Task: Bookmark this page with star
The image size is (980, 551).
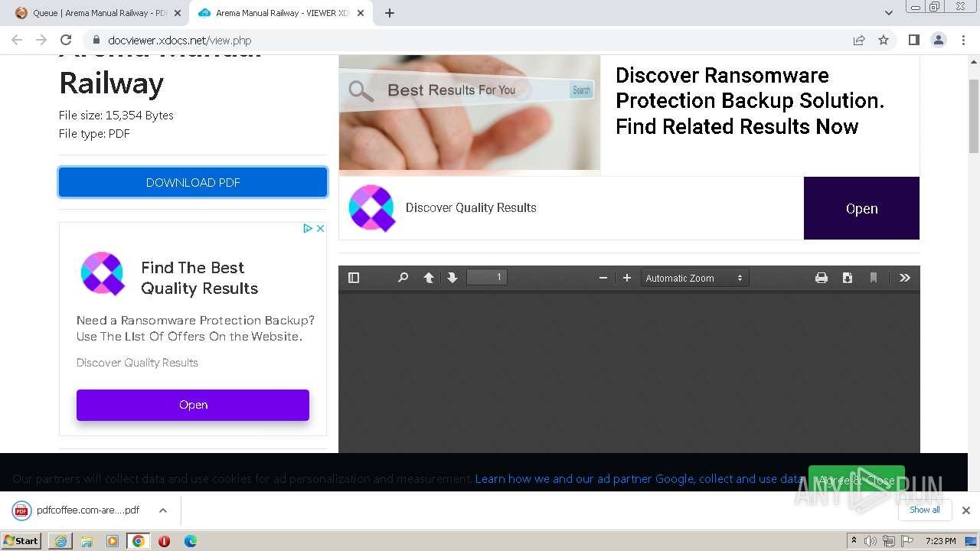Action: pos(884,40)
